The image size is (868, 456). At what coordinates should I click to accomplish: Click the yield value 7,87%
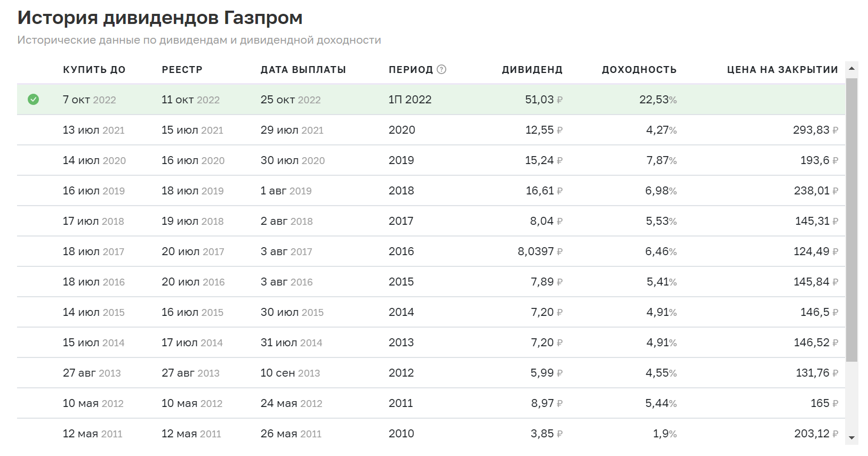pyautogui.click(x=662, y=160)
